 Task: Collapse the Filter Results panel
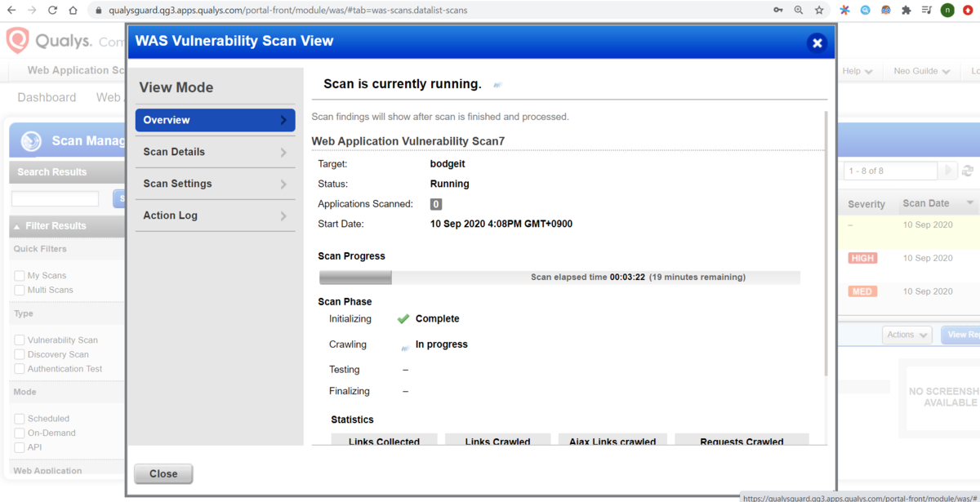click(17, 226)
